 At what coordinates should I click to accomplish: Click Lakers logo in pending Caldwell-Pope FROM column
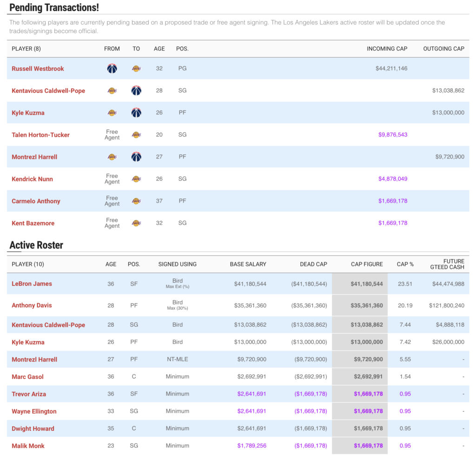click(x=112, y=91)
